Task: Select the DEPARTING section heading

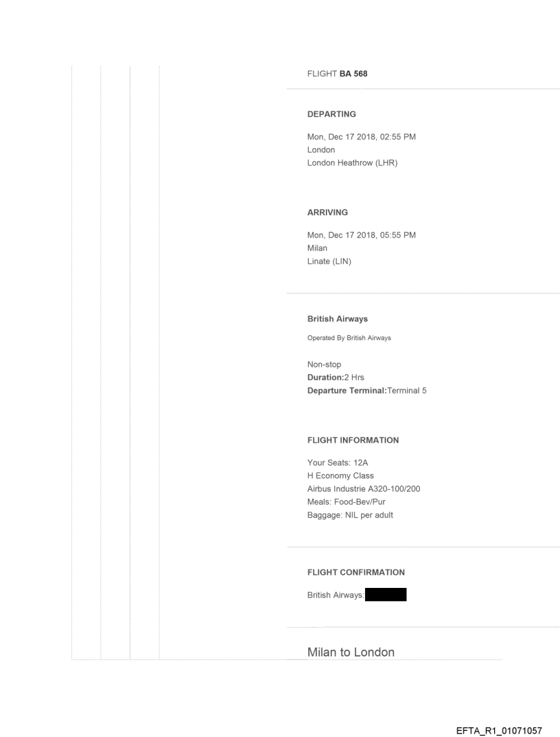Action: click(x=331, y=115)
